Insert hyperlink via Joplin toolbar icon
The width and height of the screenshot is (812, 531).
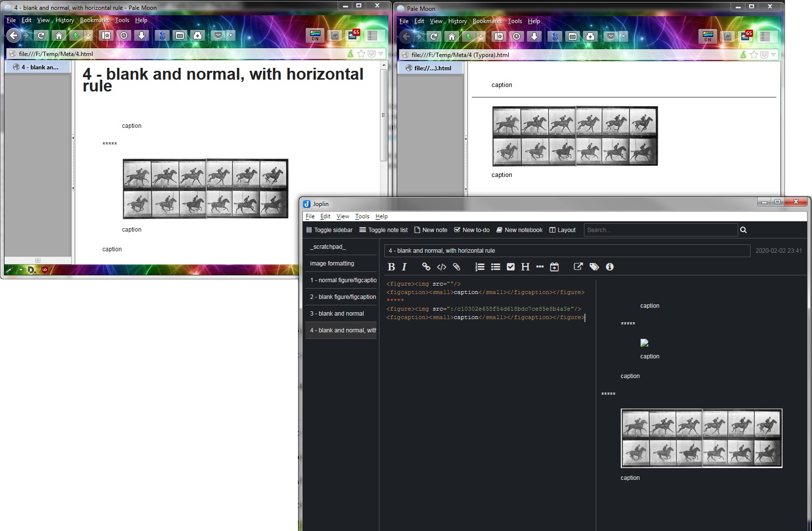426,267
